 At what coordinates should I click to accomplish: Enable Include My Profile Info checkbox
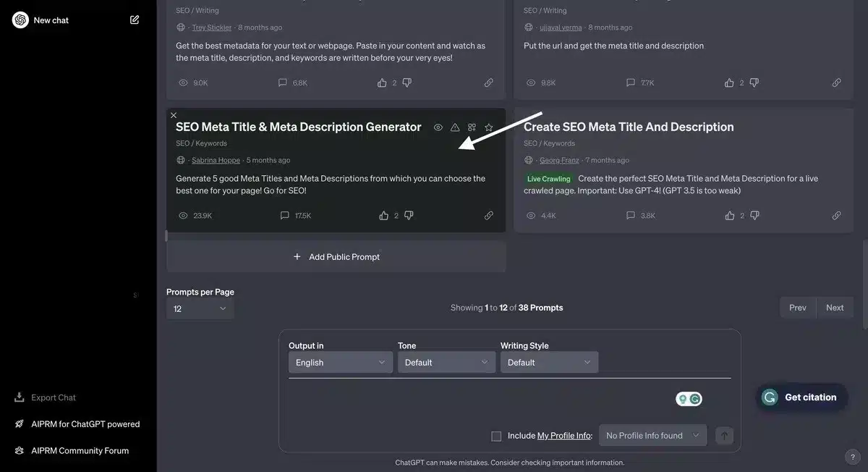tap(496, 436)
